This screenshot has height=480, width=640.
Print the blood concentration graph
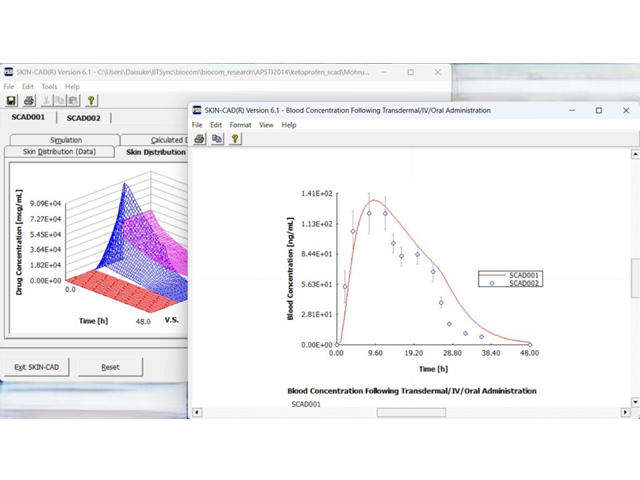200,139
